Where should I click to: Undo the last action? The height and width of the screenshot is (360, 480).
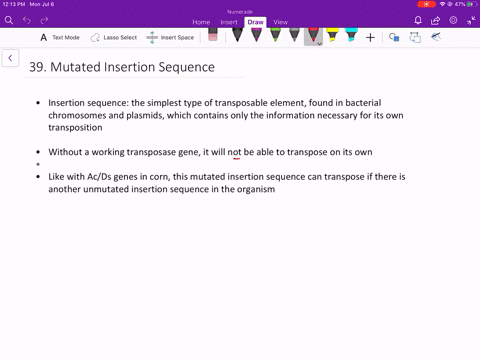(27, 20)
